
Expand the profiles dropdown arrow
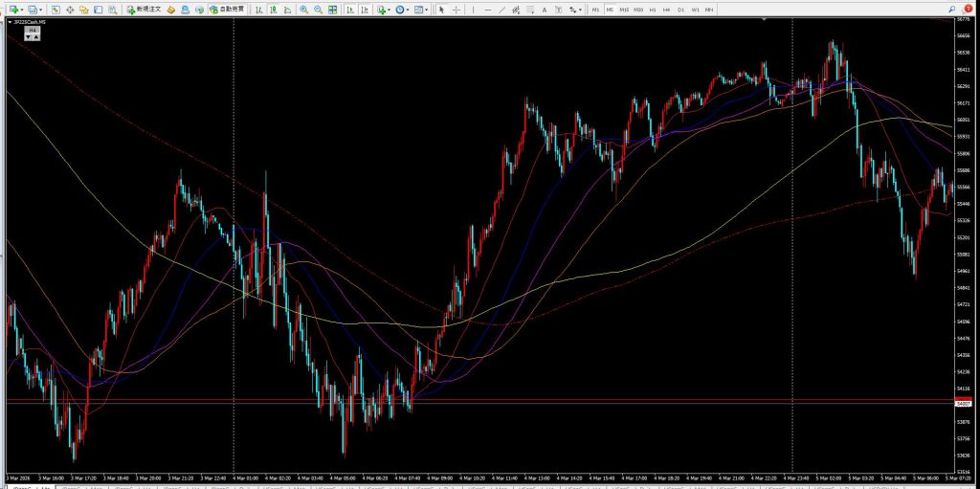click(40, 9)
